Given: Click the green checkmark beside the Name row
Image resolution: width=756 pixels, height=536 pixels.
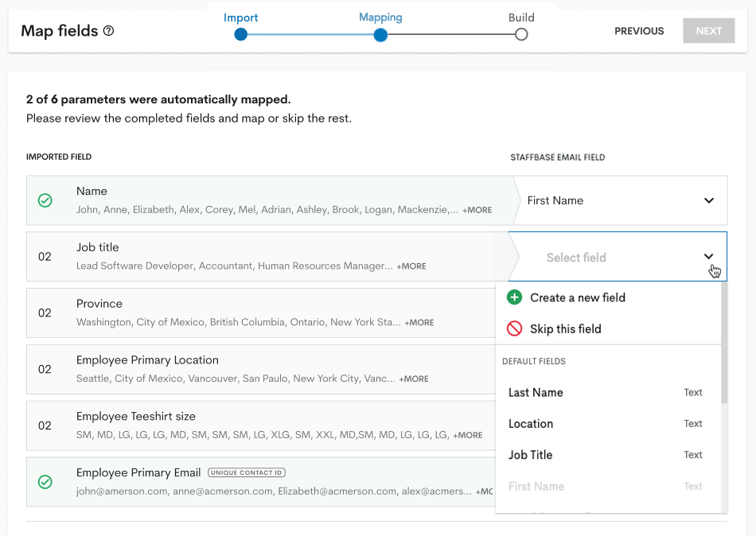Looking at the screenshot, I should 45,200.
